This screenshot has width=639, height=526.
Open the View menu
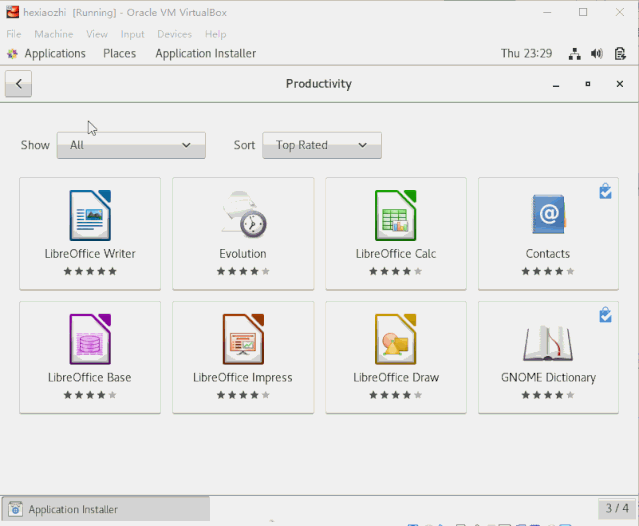pos(97,34)
